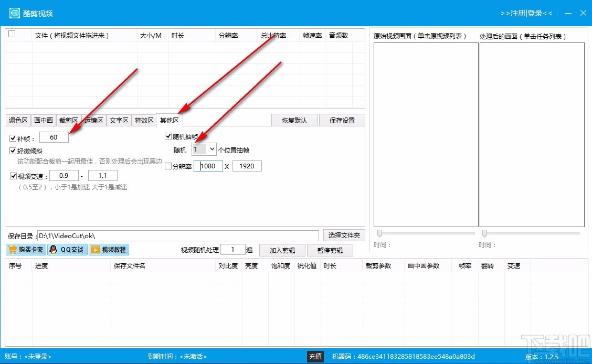592x364 pixels.
Task: Click the 锐化值 column header
Action: point(308,265)
